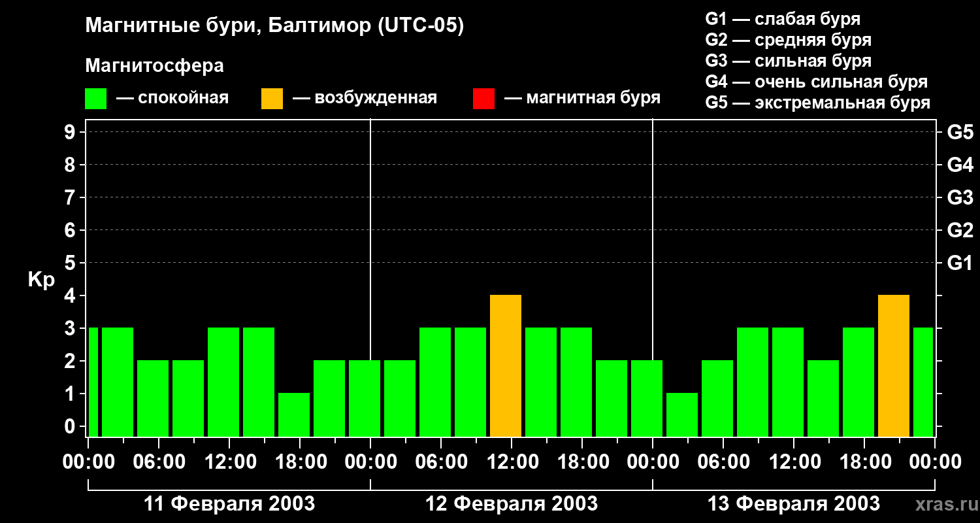
Task: Click the '18:00' time label above 11 Февраля
Action: click(300, 462)
